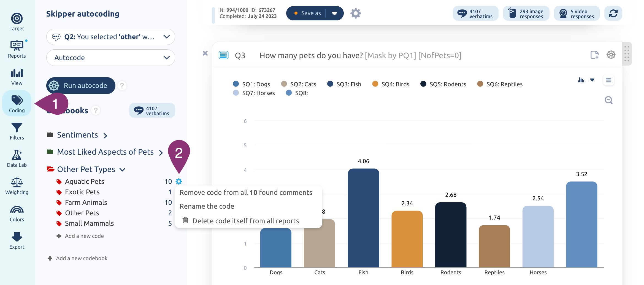Open the Data Lab section
Image resolution: width=644 pixels, height=285 pixels.
pyautogui.click(x=17, y=158)
